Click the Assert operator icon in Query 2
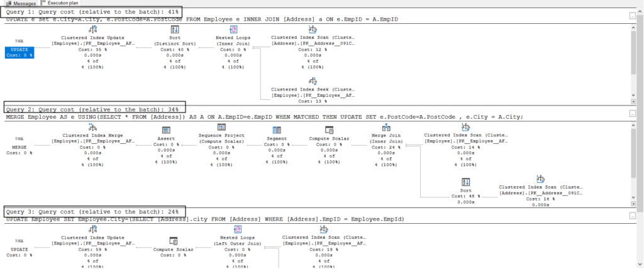This screenshot has width=644, height=269. (167, 129)
